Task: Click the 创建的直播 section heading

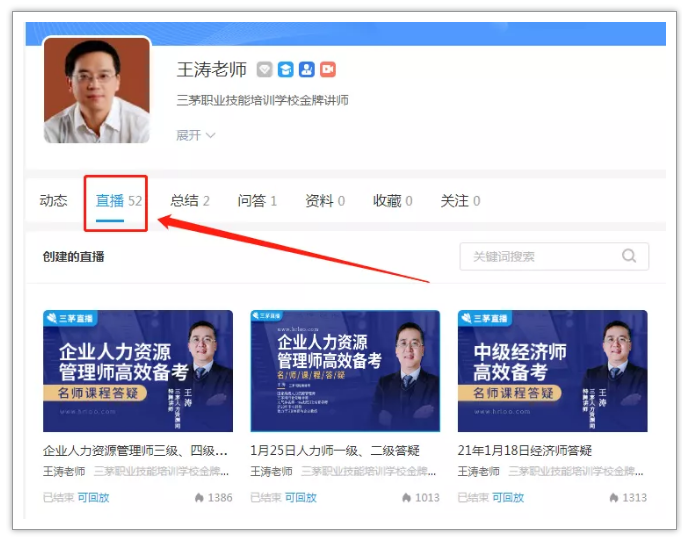Action: 74,257
